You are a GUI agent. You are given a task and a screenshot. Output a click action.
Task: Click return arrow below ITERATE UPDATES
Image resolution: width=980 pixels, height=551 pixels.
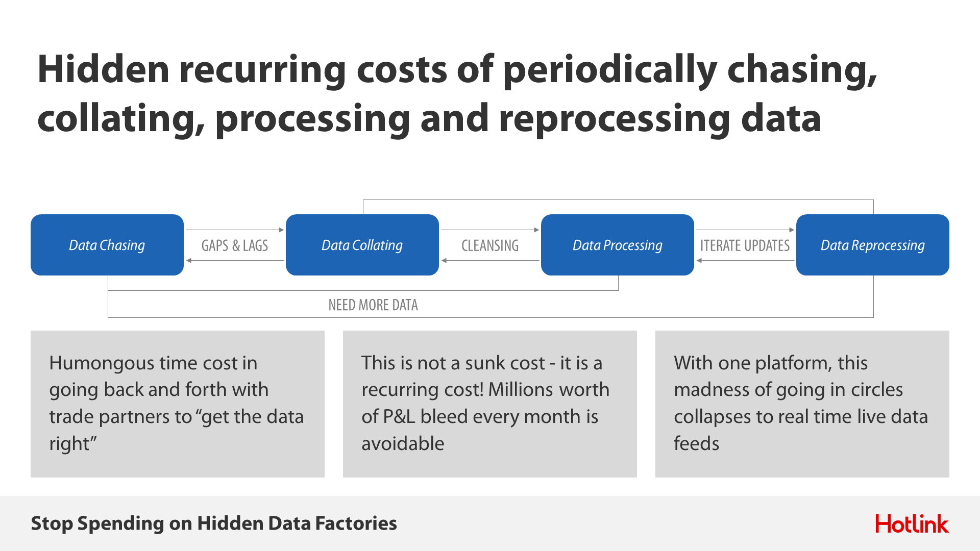(745, 261)
